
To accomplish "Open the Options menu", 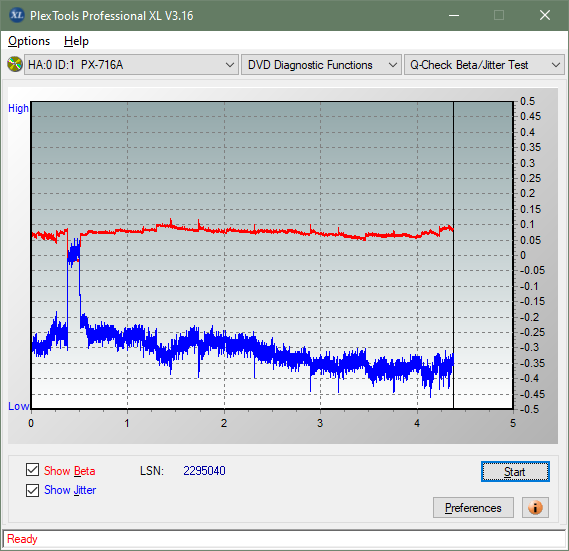I will pos(29,41).
